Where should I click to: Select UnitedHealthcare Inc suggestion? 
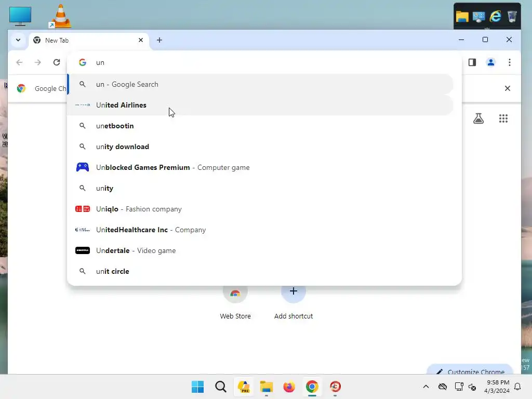coord(261,230)
